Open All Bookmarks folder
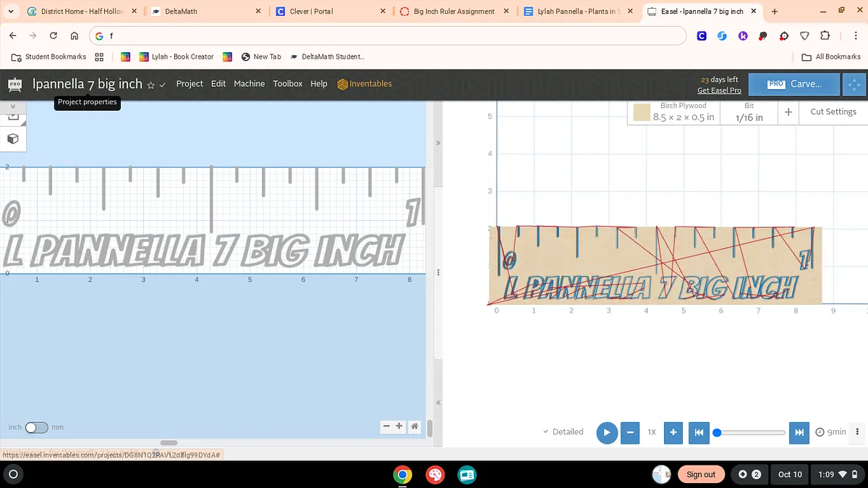The width and height of the screenshot is (868, 488). (x=831, y=56)
